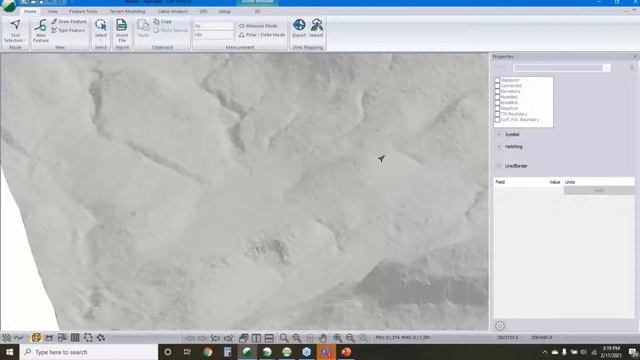Open the Setup ribbon tab
The width and height of the screenshot is (640, 360).
(x=224, y=11)
